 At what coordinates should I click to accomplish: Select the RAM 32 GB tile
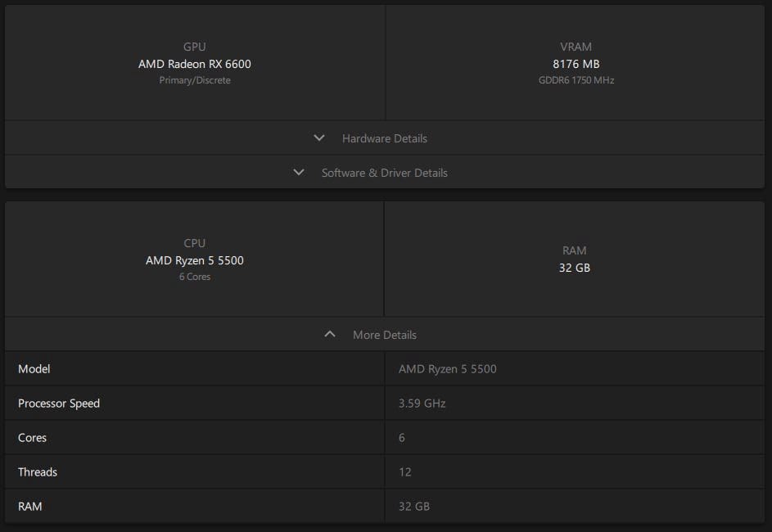click(x=574, y=259)
